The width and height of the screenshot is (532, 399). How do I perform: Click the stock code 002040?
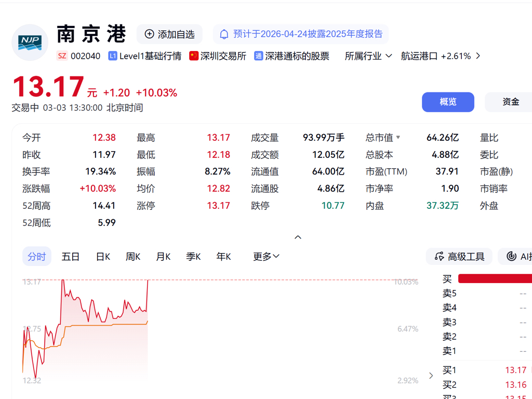click(x=86, y=56)
